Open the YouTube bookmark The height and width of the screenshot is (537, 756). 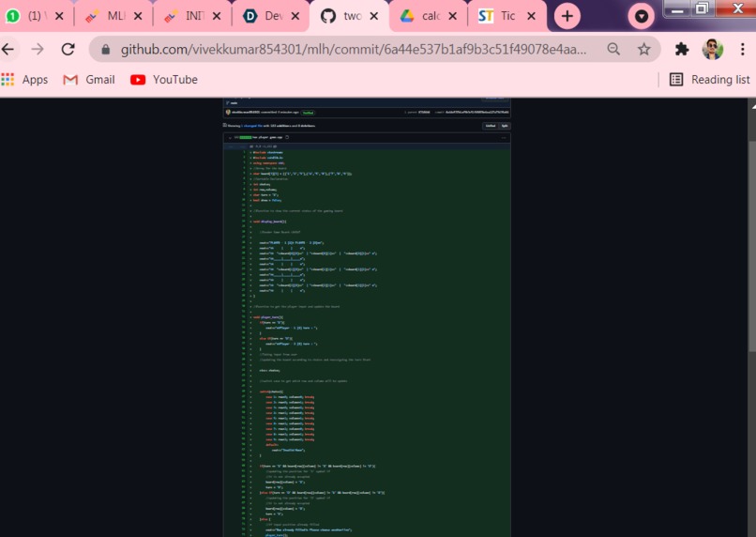pyautogui.click(x=164, y=80)
